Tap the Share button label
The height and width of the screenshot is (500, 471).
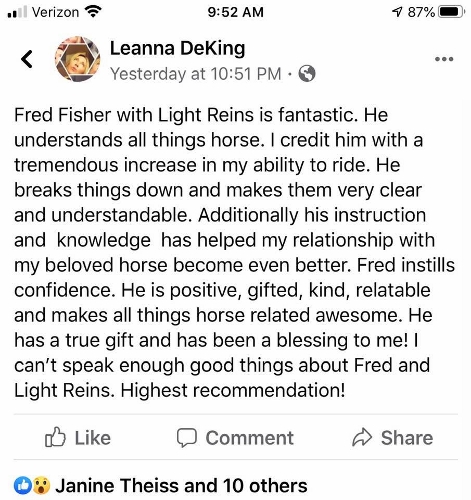pos(407,438)
